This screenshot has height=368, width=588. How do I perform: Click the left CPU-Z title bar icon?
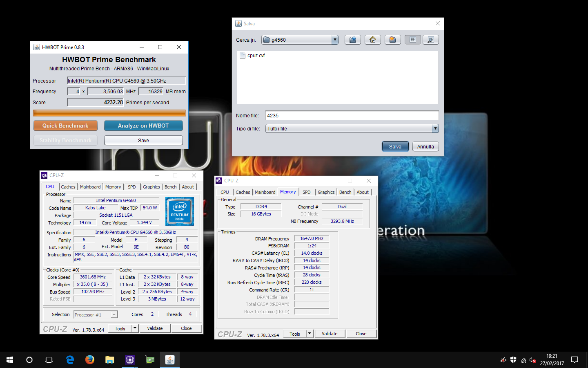[45, 175]
